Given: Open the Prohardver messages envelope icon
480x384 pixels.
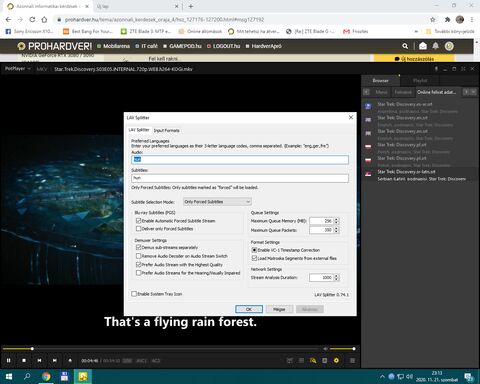Looking at the screenshot, I should click(423, 46).
